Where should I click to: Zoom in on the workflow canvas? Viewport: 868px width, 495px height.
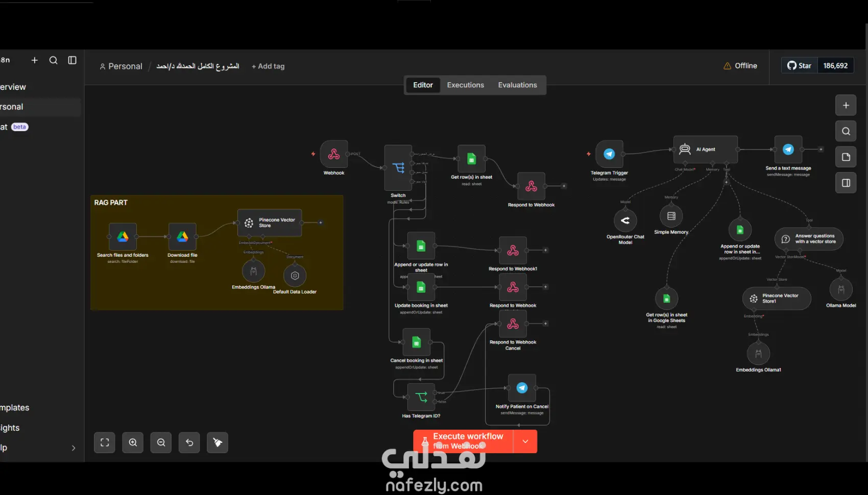pyautogui.click(x=133, y=442)
